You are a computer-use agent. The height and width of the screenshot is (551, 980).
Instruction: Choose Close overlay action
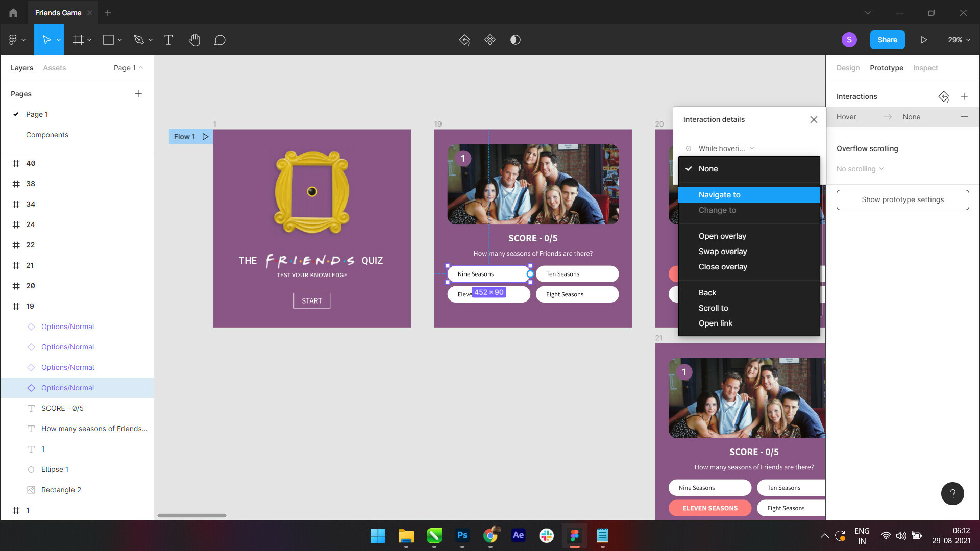(749, 267)
